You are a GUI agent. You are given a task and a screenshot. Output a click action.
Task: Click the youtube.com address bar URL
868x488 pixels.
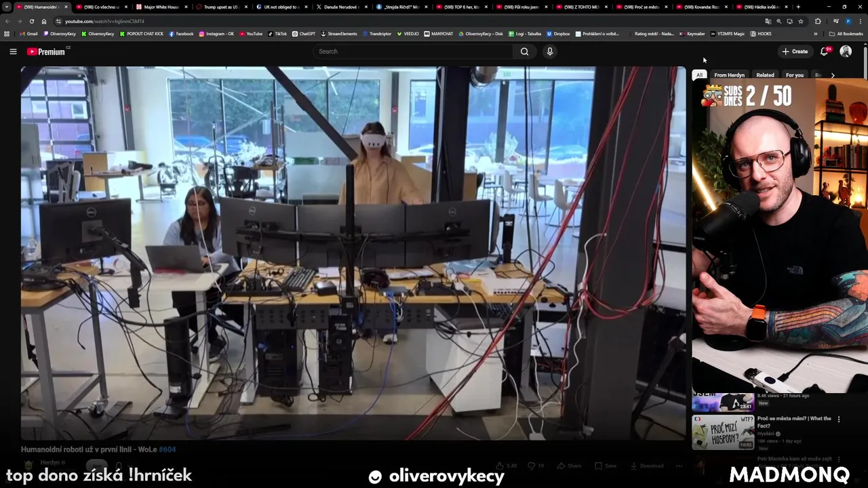pos(104,21)
